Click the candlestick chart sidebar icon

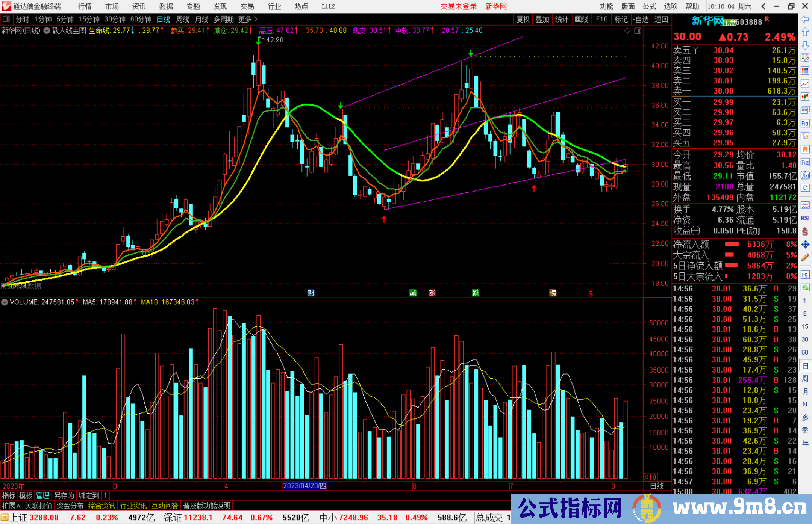(x=805, y=97)
